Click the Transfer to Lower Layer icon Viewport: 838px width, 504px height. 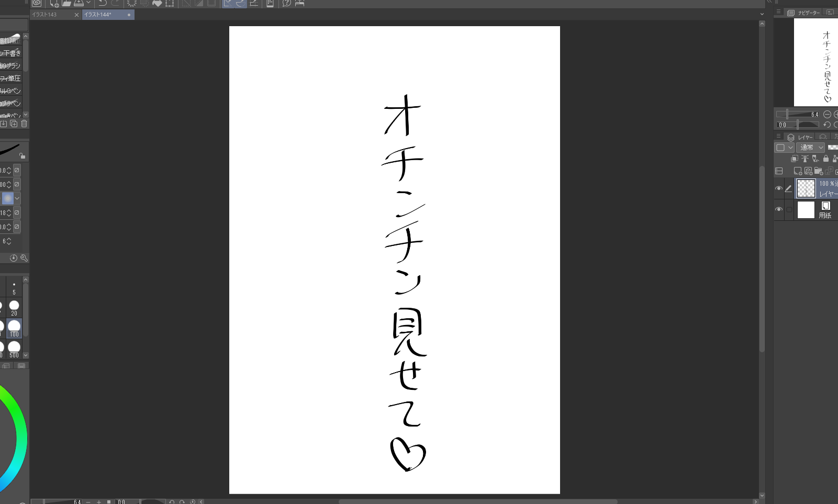(829, 171)
